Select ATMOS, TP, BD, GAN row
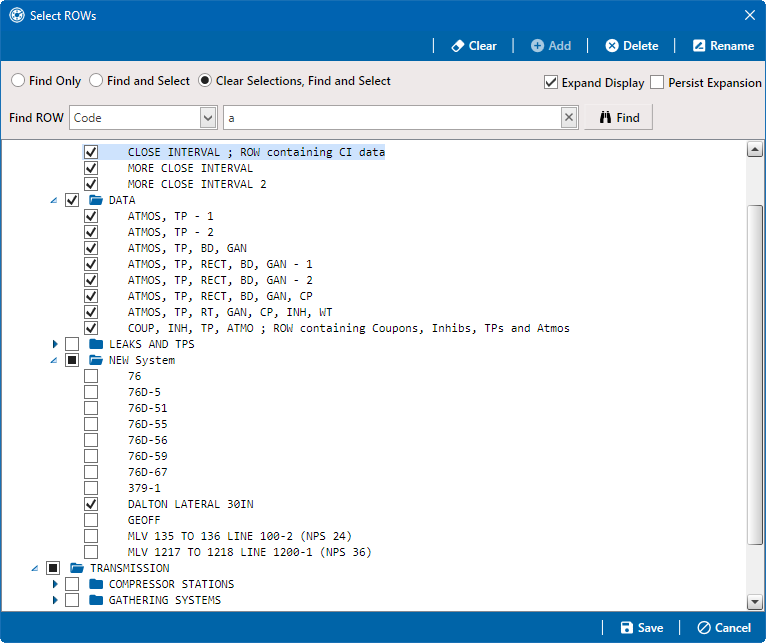 187,248
